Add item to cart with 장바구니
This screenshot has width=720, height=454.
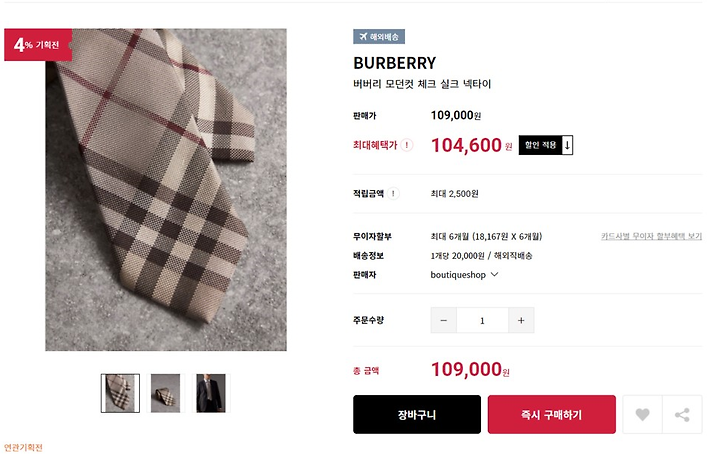click(x=417, y=415)
